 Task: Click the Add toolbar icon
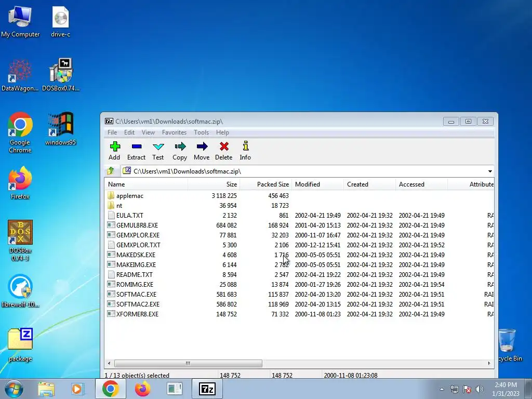pyautogui.click(x=115, y=147)
